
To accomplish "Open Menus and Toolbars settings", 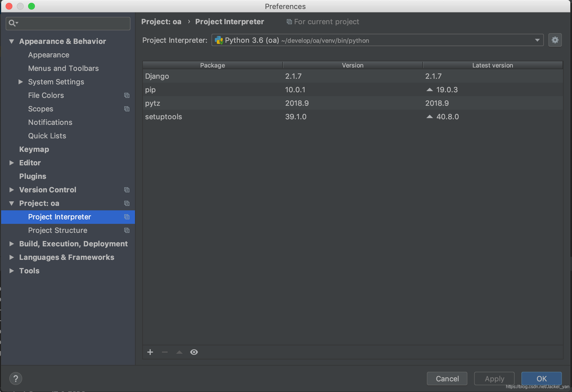I will coord(63,68).
